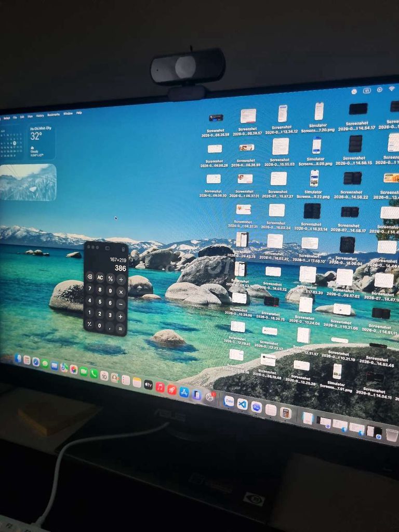Open the Bookmarks menu
The width and height of the screenshot is (399, 532).
[x=54, y=115]
